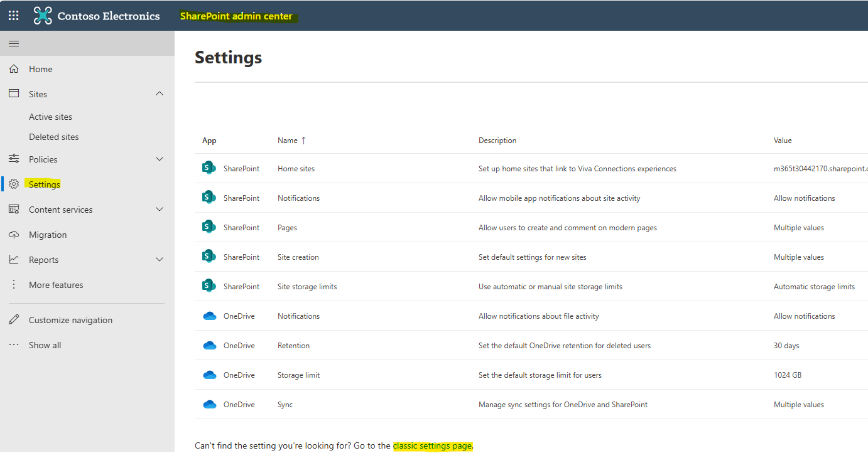Click the Description column header

(x=497, y=141)
